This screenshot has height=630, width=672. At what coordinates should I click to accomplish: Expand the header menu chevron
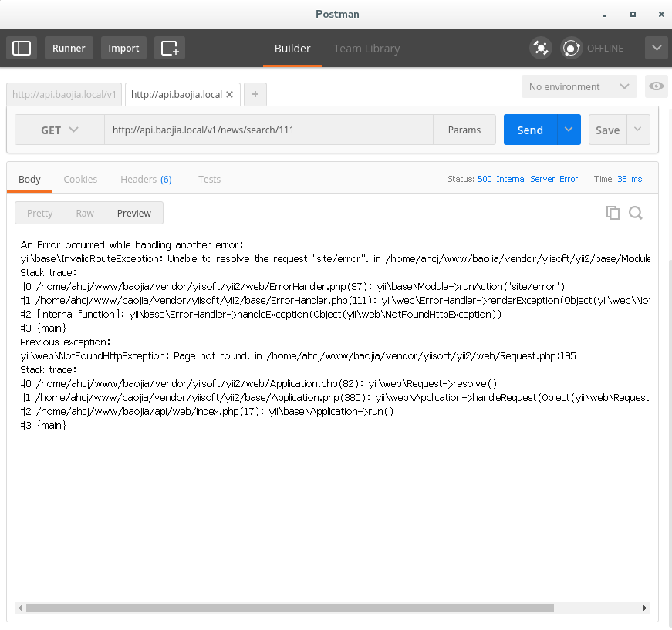pos(657,48)
